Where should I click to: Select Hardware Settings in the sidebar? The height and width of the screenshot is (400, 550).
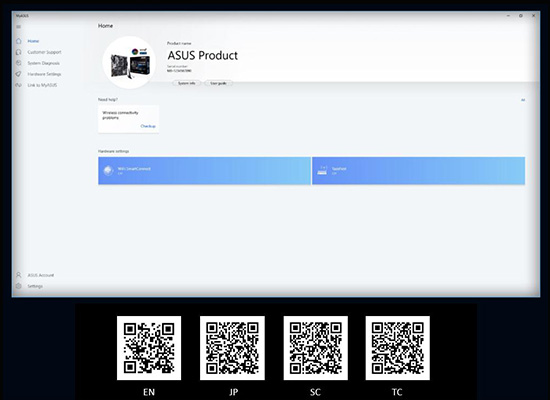click(x=44, y=74)
